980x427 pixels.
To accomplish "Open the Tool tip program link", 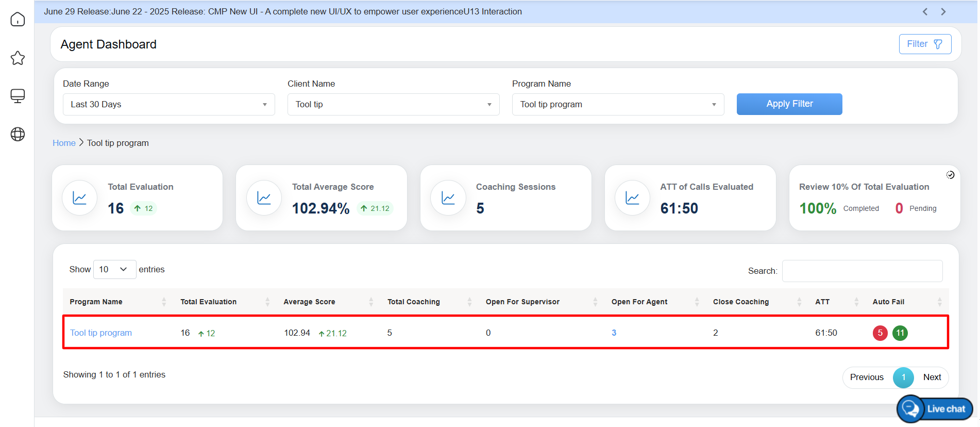I will (101, 333).
